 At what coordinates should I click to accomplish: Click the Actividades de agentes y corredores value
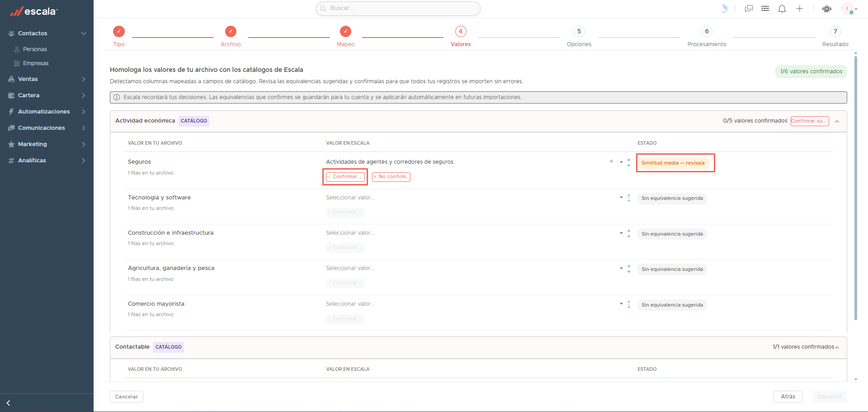point(390,162)
